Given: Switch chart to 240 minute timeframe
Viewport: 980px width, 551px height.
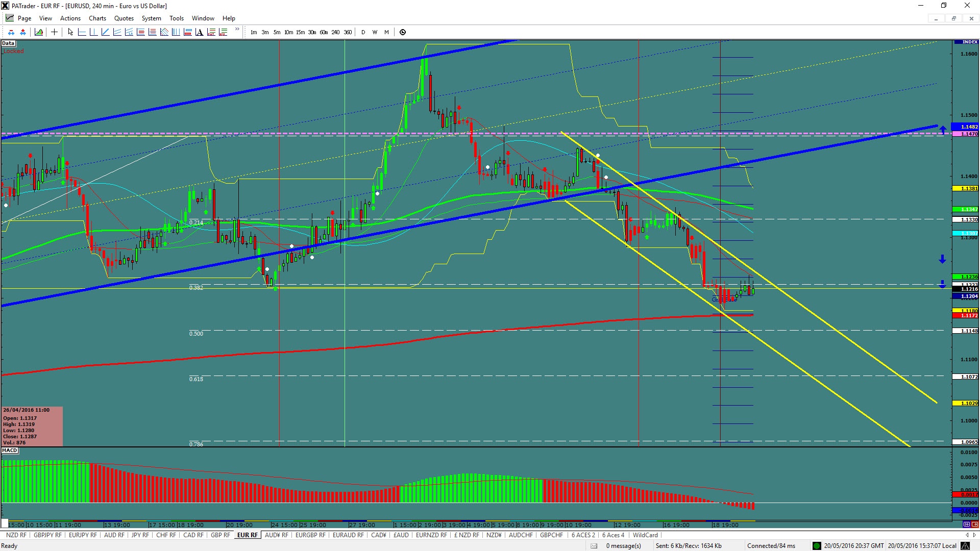Looking at the screenshot, I should (335, 32).
